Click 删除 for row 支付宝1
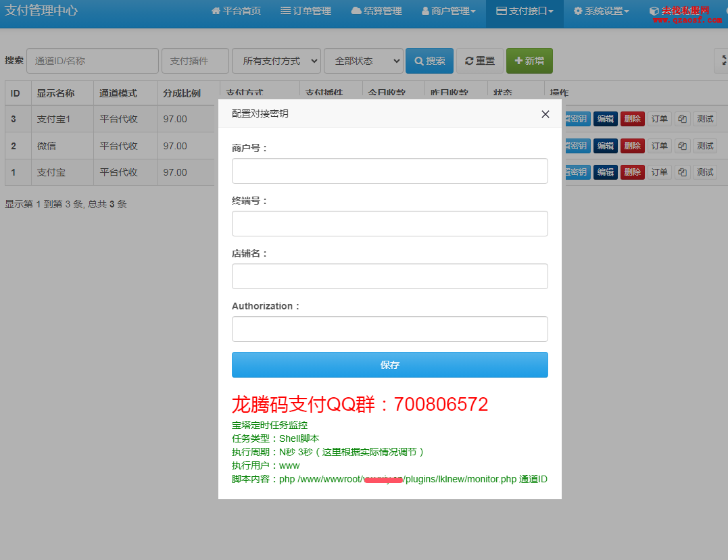Screen dimensions: 728x560 pos(633,119)
